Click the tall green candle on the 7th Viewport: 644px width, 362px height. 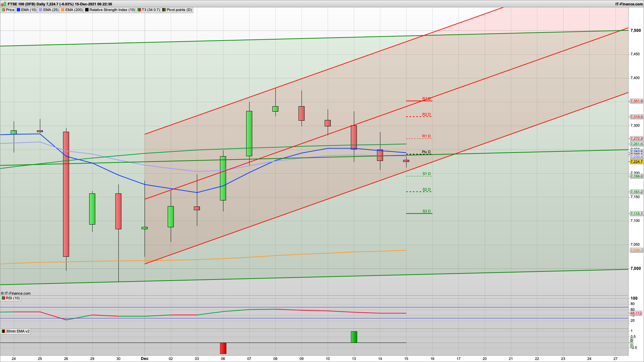pyautogui.click(x=249, y=133)
